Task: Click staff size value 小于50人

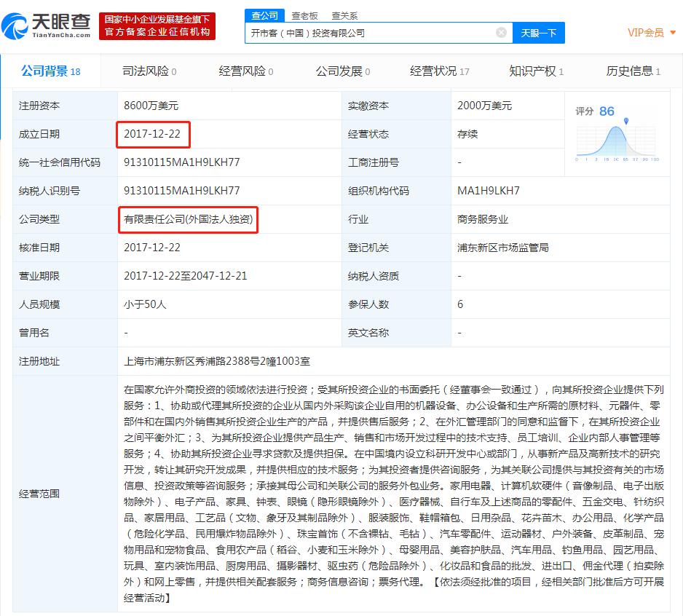Action: click(x=145, y=304)
